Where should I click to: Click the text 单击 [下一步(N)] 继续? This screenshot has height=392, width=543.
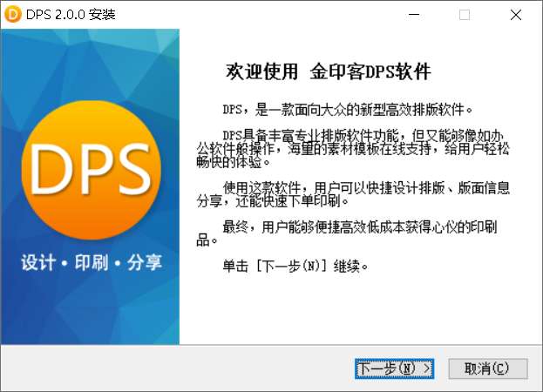point(295,266)
